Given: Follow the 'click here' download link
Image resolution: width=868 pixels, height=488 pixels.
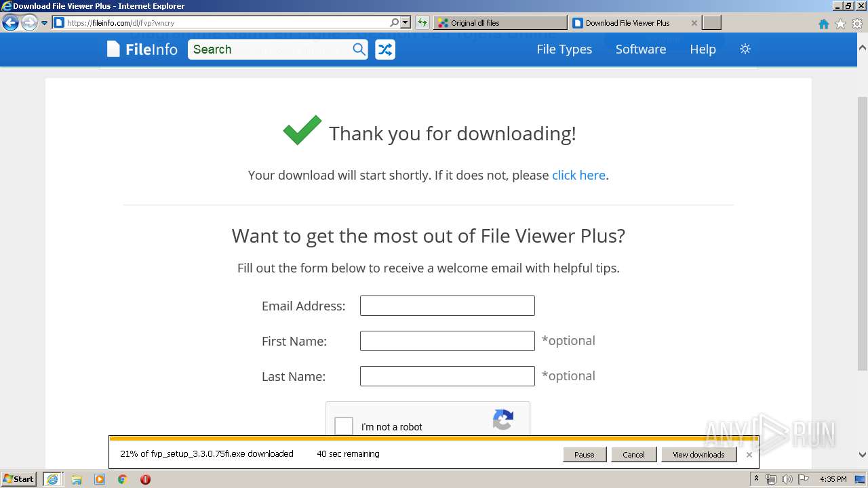Looking at the screenshot, I should (578, 175).
